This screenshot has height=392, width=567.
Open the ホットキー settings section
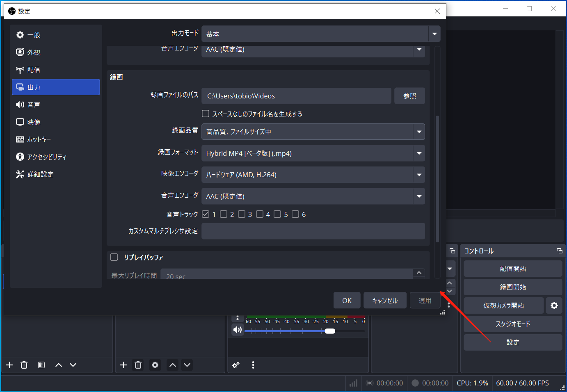pos(38,139)
